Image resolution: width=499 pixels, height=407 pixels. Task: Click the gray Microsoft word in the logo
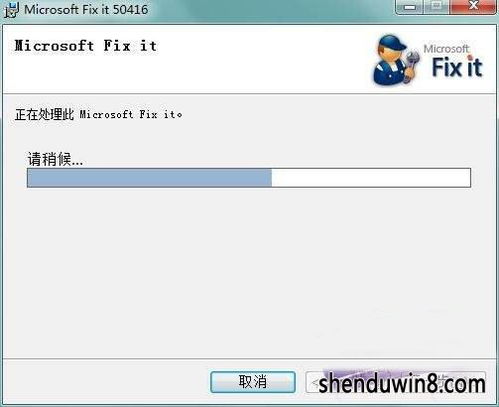coord(447,49)
